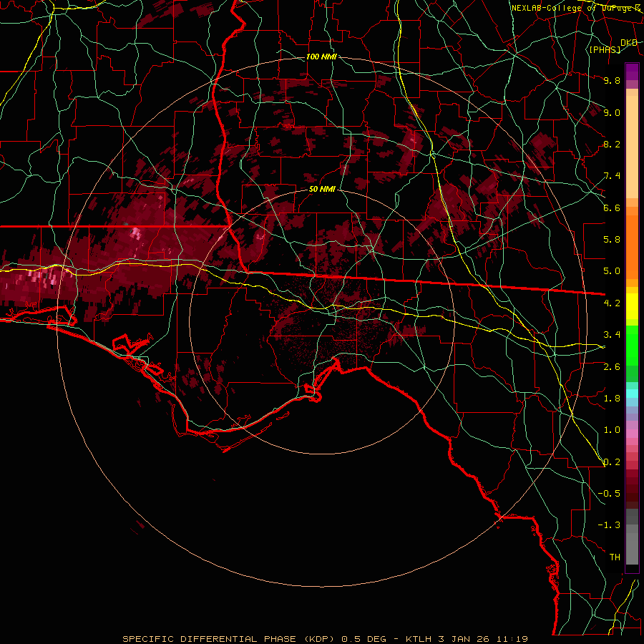Pick the purple swatch atop the color bar
The image size is (644, 644).
click(632, 72)
